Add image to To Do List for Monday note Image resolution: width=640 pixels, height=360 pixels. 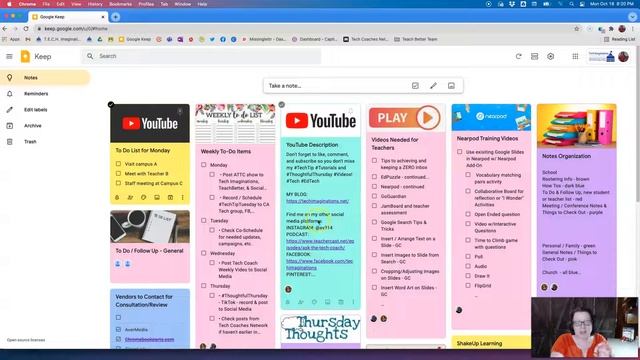(x=157, y=198)
